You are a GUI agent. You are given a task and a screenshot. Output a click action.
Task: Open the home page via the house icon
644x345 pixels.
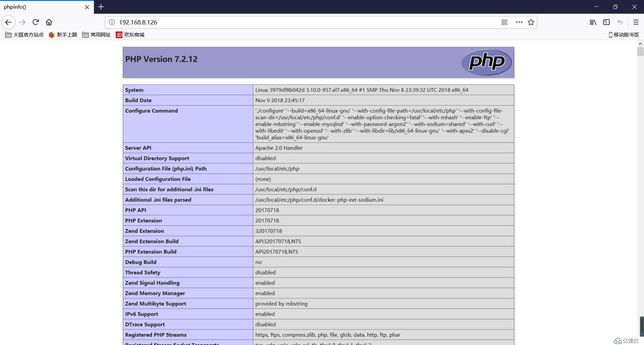point(49,22)
